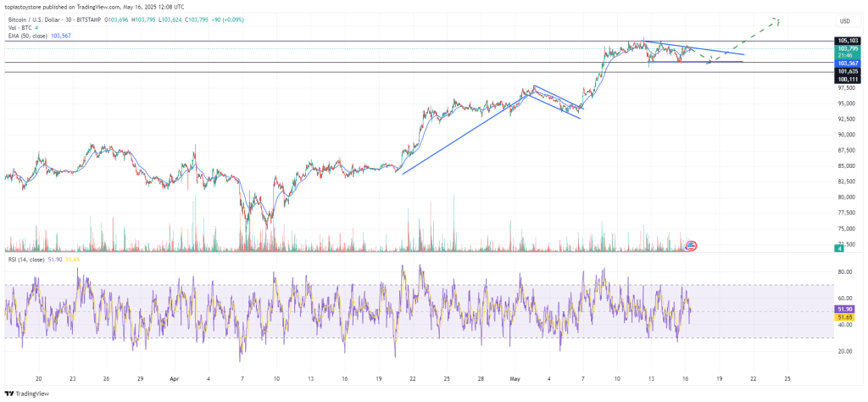868x402 pixels.
Task: Click the EMA value 103,567 in legend
Action: (x=85, y=36)
